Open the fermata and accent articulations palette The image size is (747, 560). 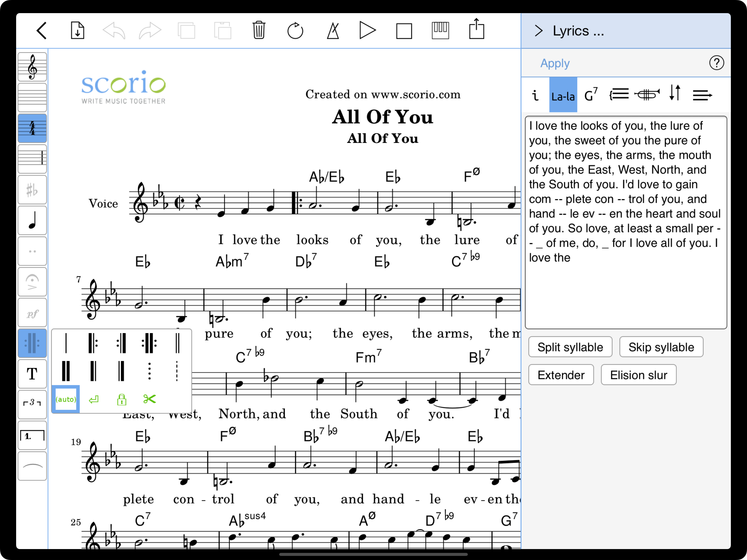pyautogui.click(x=32, y=282)
